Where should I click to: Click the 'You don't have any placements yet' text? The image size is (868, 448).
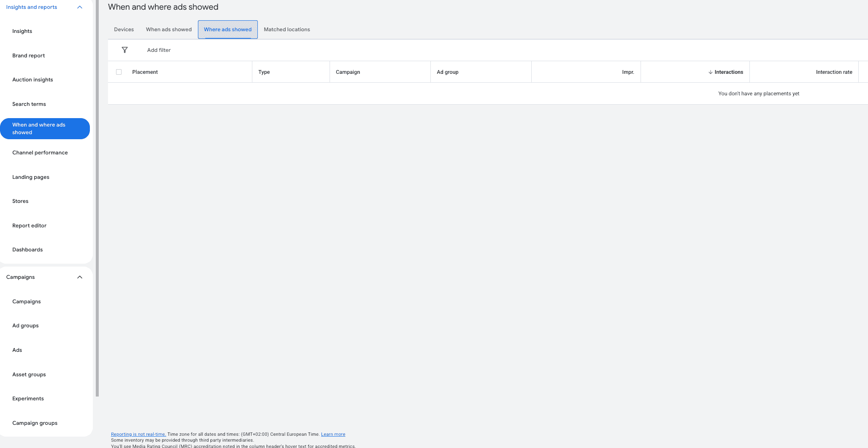point(759,94)
